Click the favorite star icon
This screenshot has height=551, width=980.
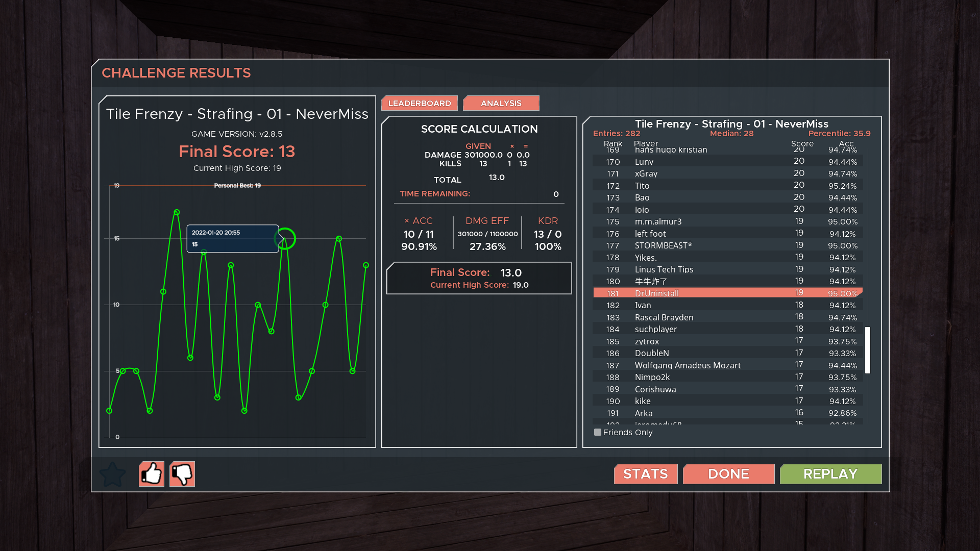112,474
